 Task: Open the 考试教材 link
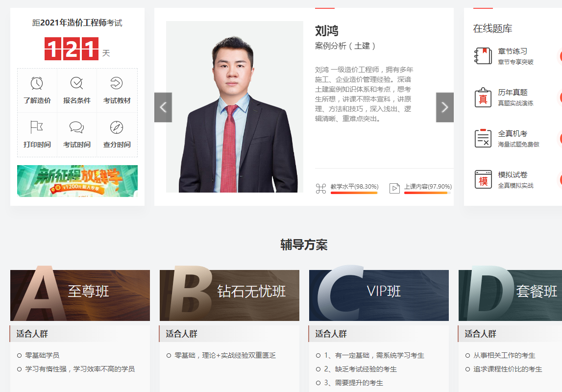point(117,100)
